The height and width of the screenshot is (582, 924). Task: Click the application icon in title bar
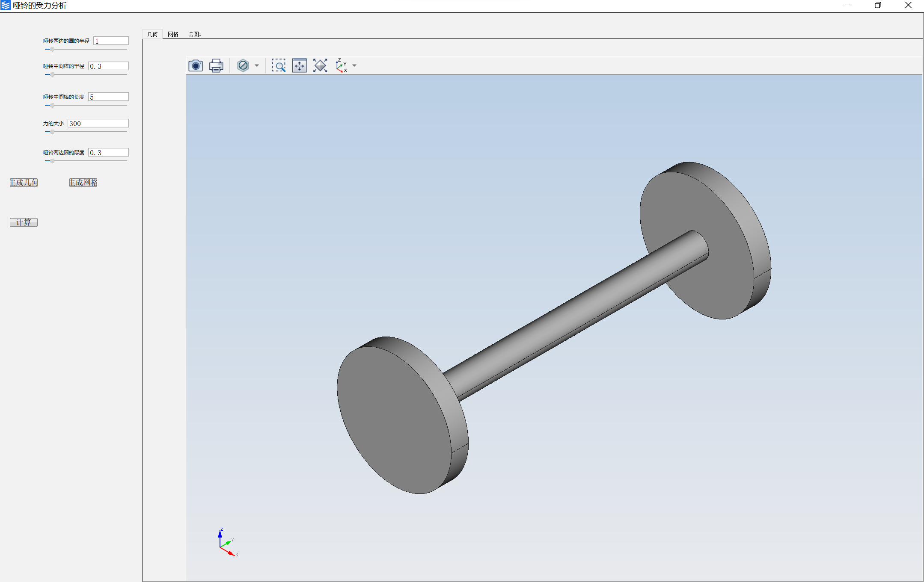coord(6,5)
